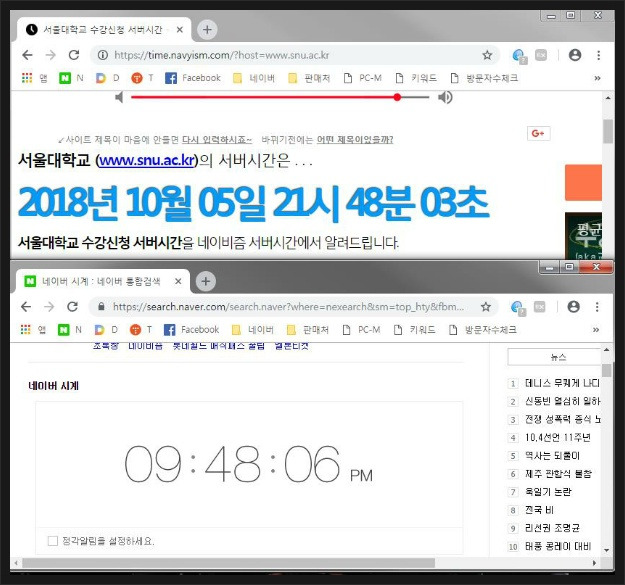Click the horizontal scrollbar in bottom window
Image resolution: width=625 pixels, height=585 pixels.
coord(228,563)
